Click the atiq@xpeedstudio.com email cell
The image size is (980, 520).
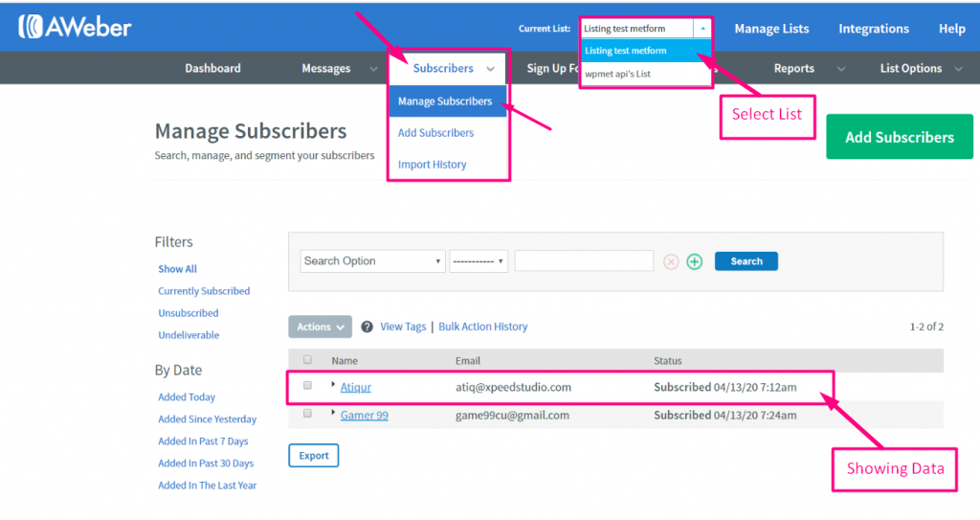click(513, 387)
